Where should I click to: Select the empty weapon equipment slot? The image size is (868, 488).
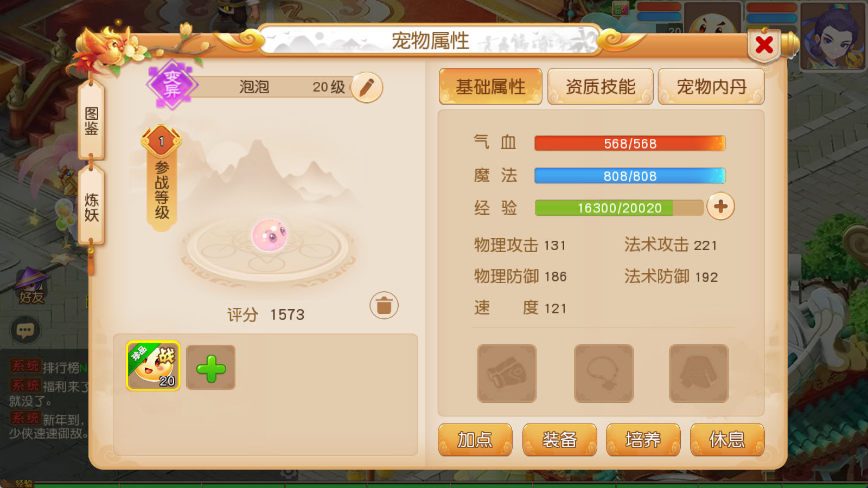(507, 373)
